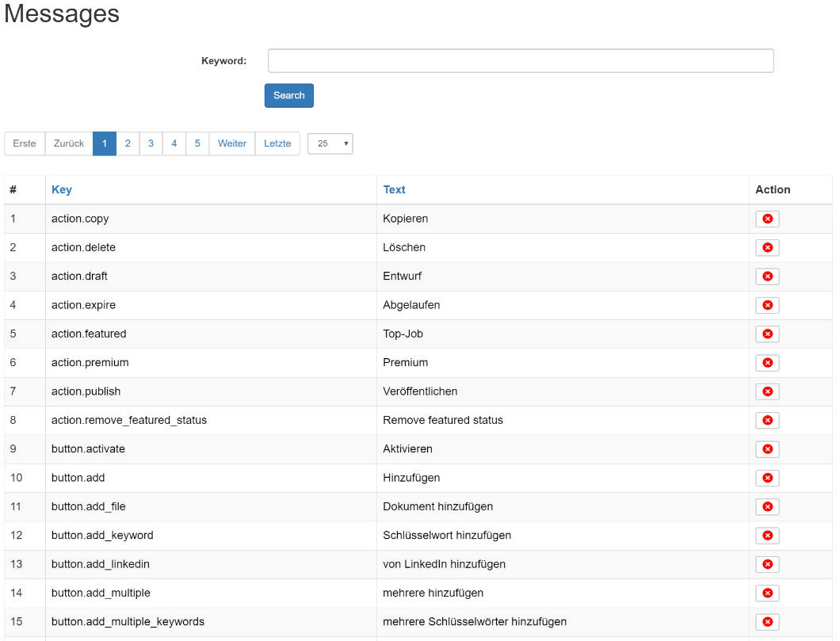Image resolution: width=840 pixels, height=641 pixels.
Task: Go to pagination page 5
Action: pos(197,143)
